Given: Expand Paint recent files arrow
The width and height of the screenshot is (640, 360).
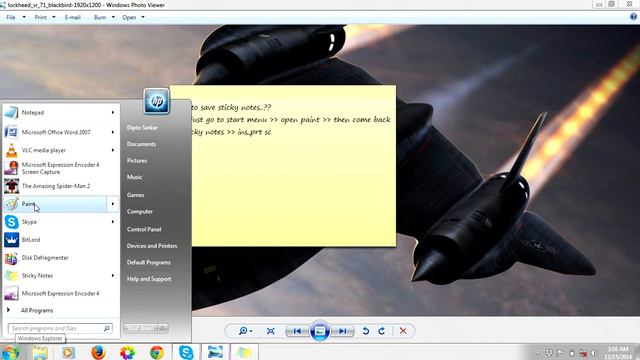Looking at the screenshot, I should [x=113, y=204].
